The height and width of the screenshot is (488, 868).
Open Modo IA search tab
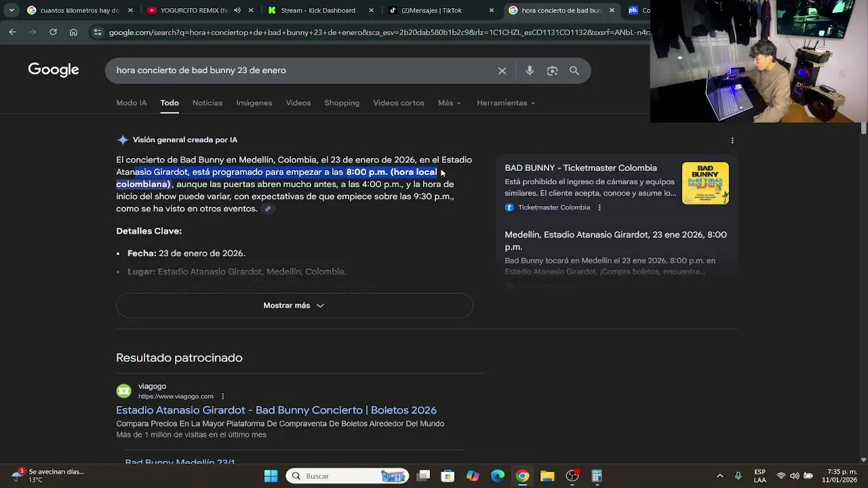131,103
